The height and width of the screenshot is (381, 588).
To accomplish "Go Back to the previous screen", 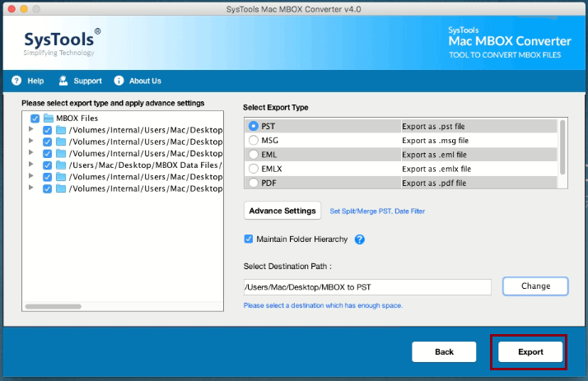I will [444, 351].
